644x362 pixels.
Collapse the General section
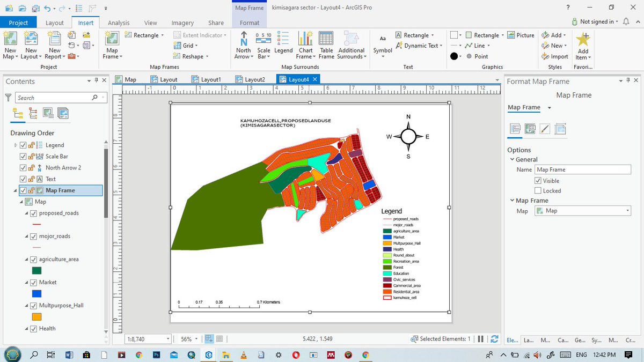(511, 159)
